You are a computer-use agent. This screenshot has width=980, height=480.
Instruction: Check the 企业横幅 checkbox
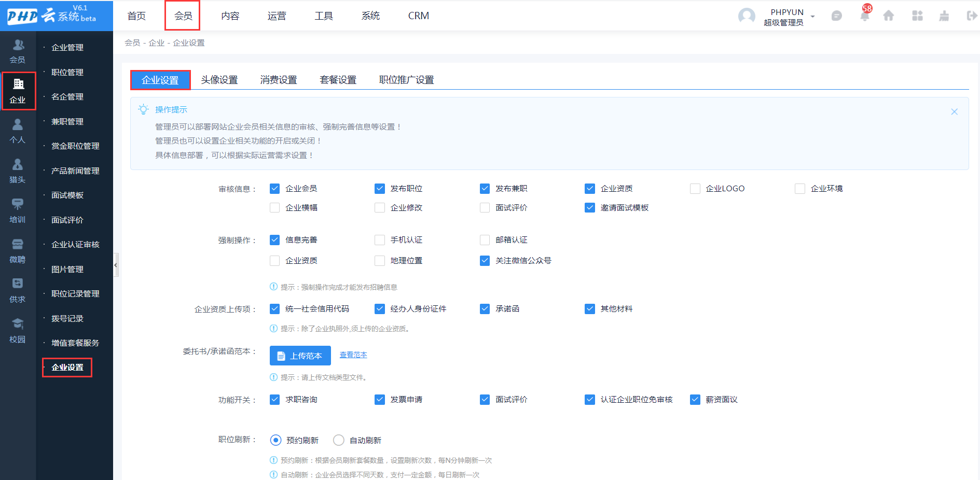[275, 208]
